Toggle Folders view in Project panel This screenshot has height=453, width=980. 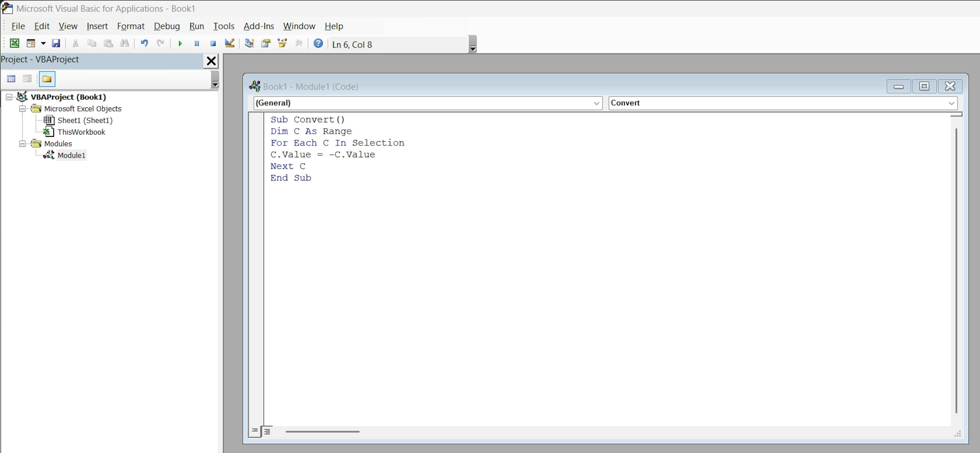(47, 79)
